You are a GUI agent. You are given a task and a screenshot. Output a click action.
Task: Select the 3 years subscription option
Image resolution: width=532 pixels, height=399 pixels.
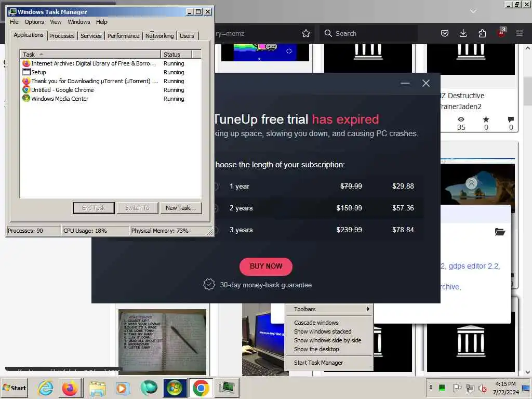pos(320,230)
